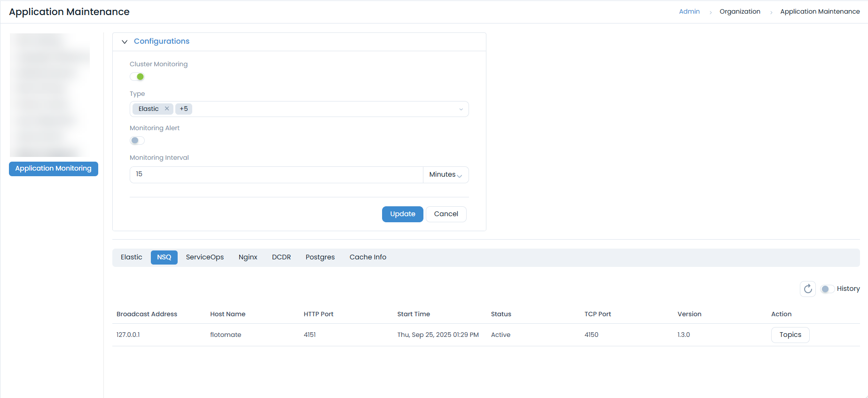Click the 4151 HTTP port value
Screen dimensions: 868x398
(310, 335)
